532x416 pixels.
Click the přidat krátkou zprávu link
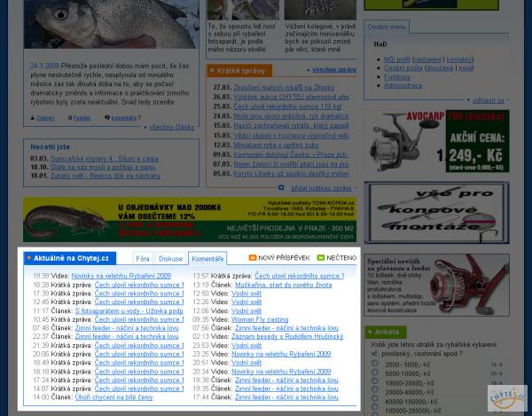[321, 188]
